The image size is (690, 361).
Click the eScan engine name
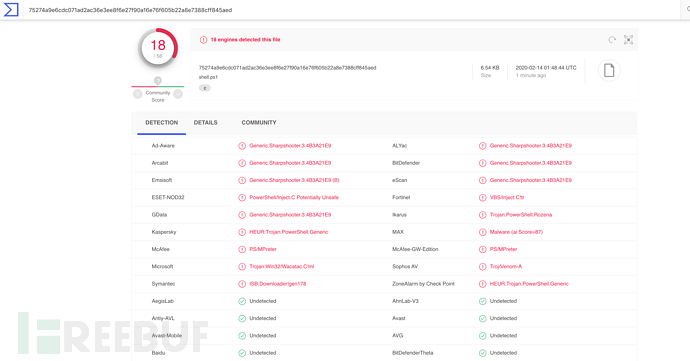pos(400,180)
